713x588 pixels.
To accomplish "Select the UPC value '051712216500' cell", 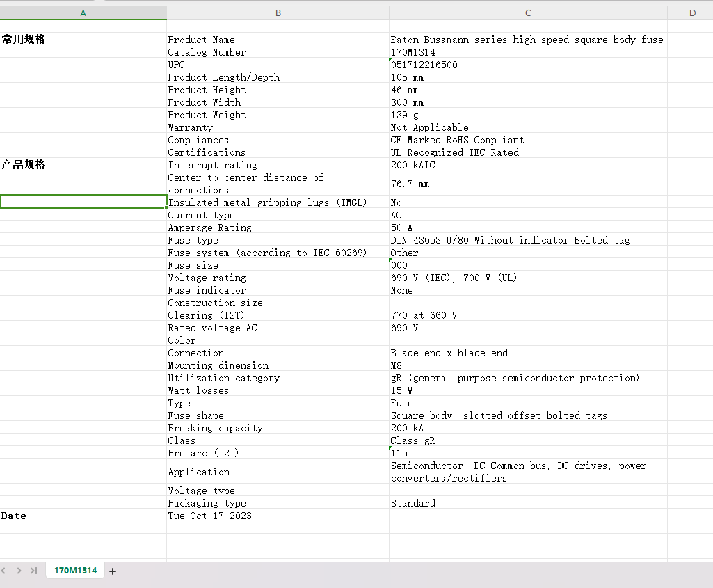I will click(528, 65).
